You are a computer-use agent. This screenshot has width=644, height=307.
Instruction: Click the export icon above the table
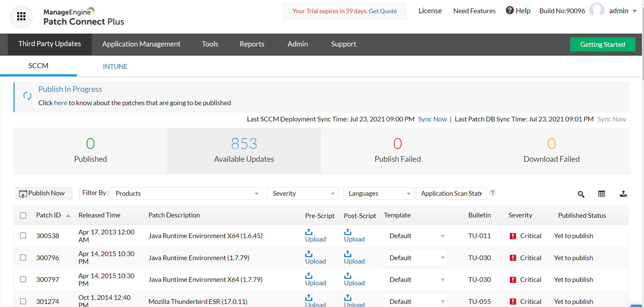pos(623,194)
